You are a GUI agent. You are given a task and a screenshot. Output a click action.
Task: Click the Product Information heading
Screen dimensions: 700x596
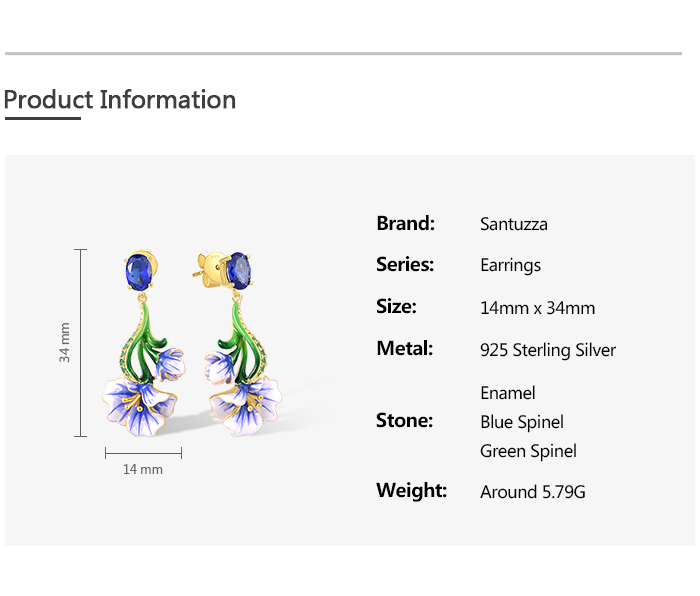(120, 100)
